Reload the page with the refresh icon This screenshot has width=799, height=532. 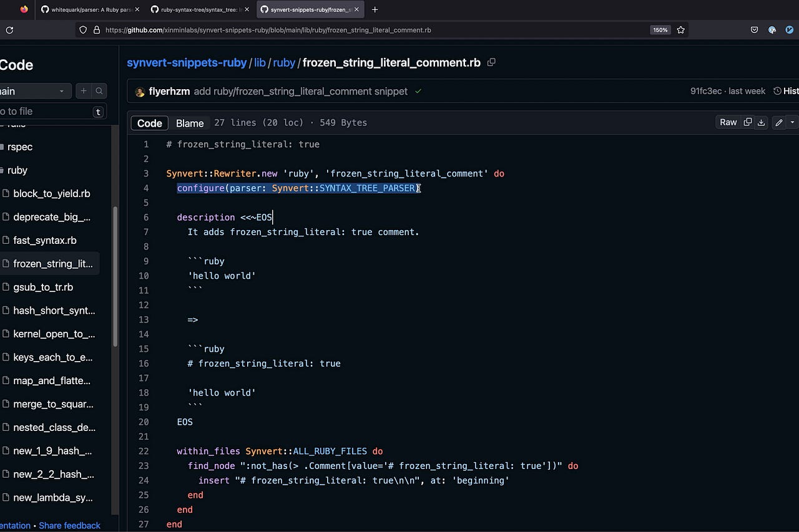tap(9, 29)
